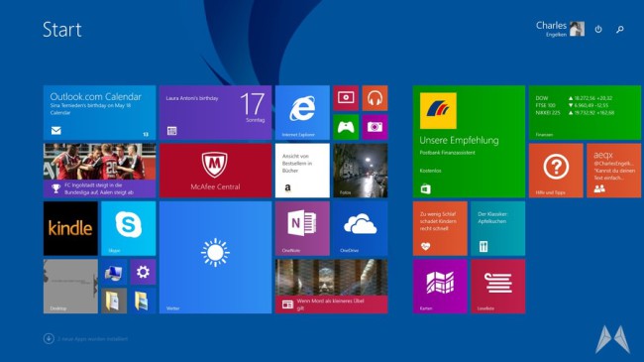Open This PC computer tile

pyautogui.click(x=114, y=272)
